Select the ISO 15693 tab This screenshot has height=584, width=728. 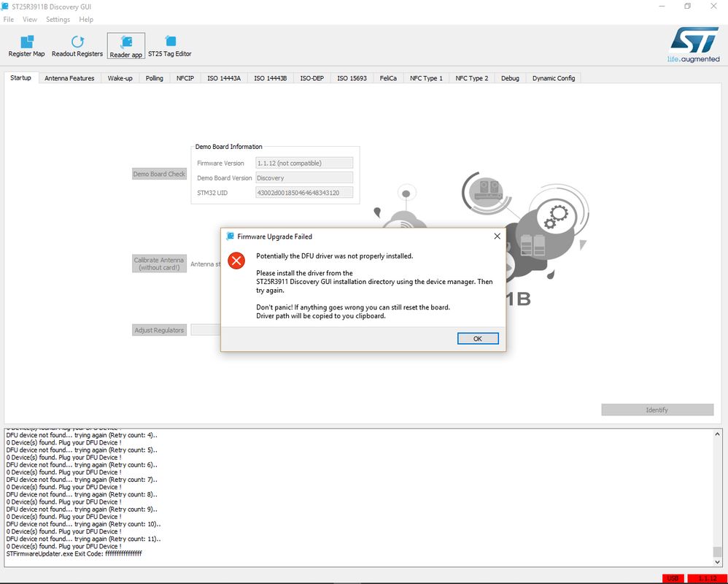[x=352, y=78]
